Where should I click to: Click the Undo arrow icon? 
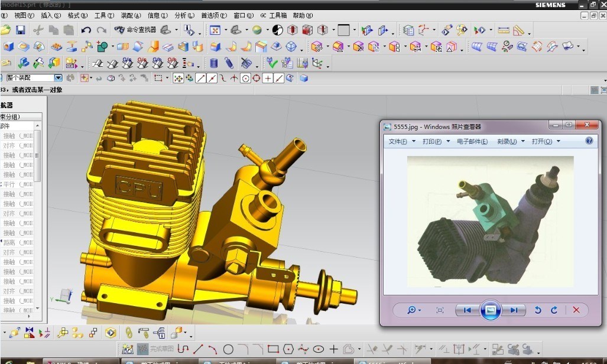(86, 30)
